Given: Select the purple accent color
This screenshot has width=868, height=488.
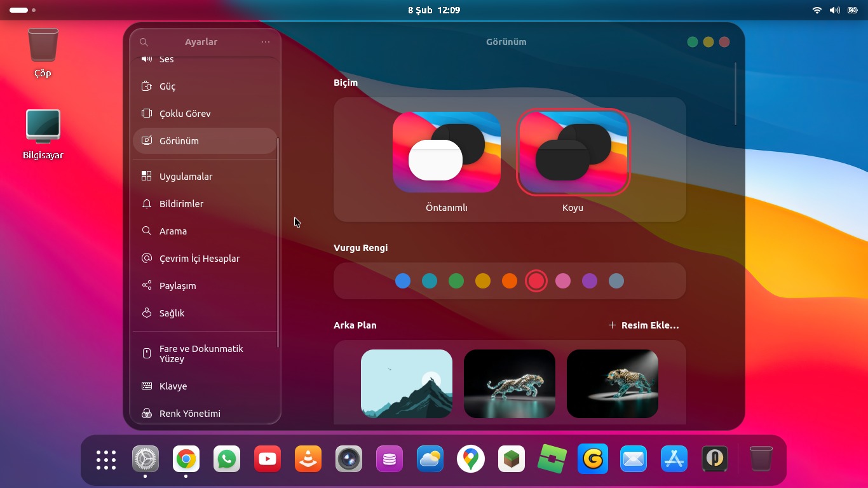Looking at the screenshot, I should (590, 281).
